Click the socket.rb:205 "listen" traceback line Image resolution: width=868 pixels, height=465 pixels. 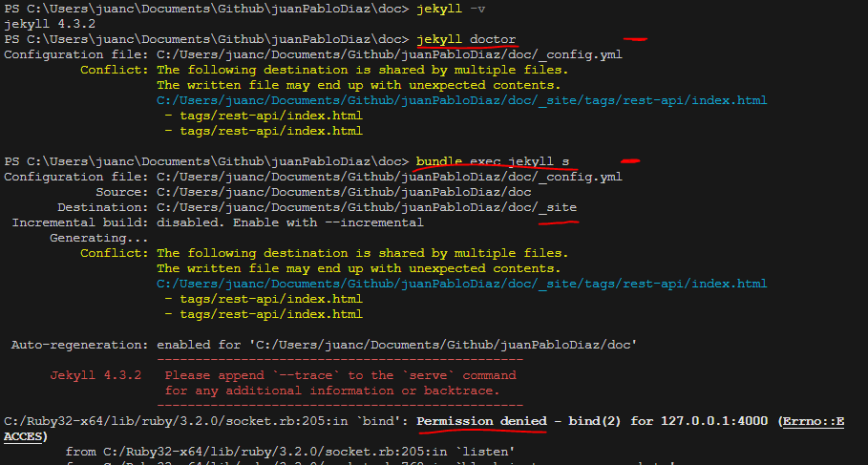(289, 452)
